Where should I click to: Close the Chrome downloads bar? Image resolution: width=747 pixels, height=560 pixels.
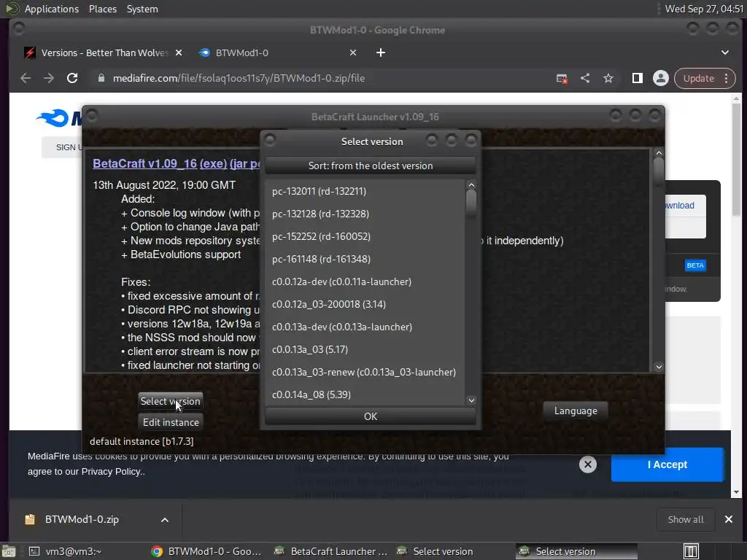point(729,519)
